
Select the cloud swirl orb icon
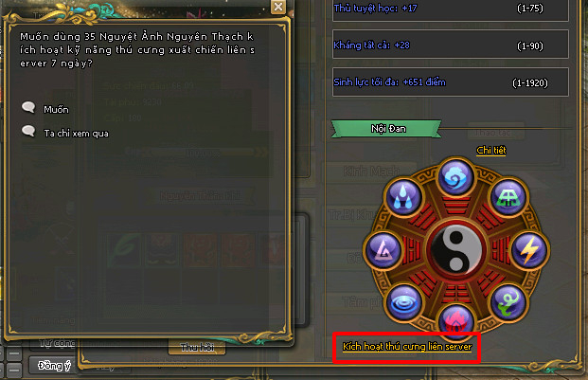click(x=455, y=177)
